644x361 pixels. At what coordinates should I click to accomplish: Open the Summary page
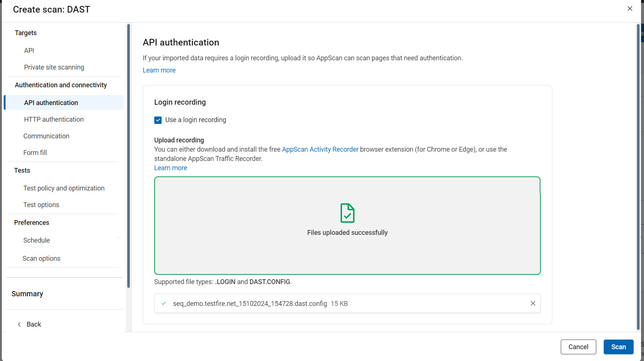27,294
